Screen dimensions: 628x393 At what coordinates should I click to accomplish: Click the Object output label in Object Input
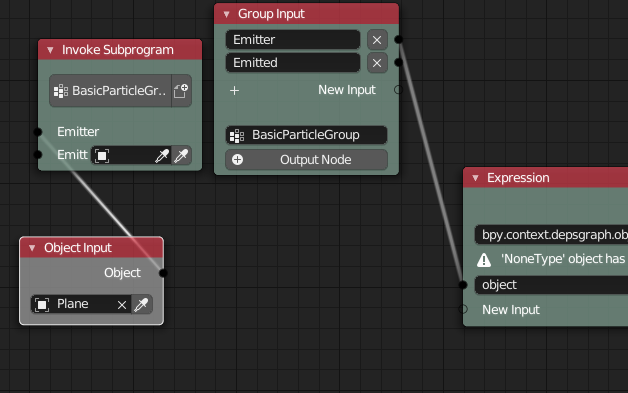tap(122, 273)
